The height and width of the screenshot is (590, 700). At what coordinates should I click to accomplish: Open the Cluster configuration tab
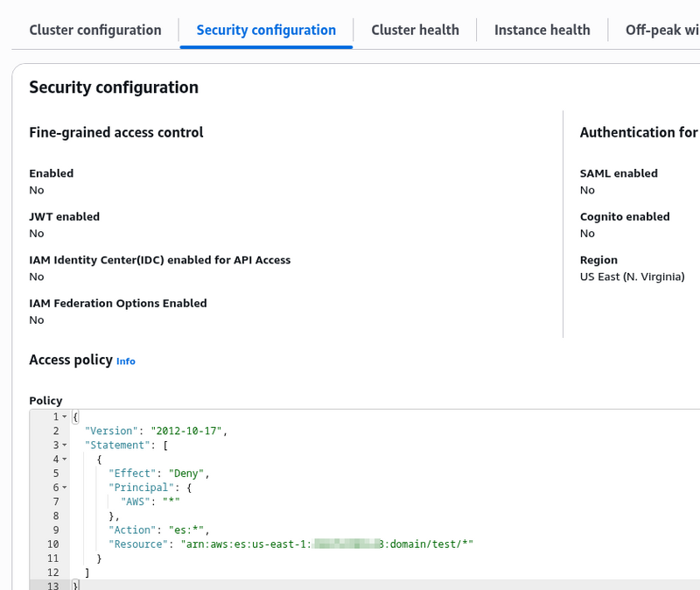coord(95,30)
